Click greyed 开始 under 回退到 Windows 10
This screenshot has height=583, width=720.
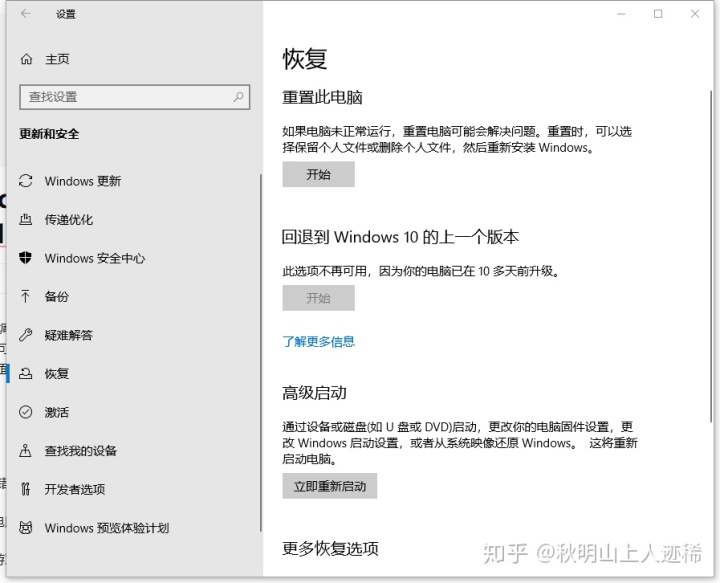[x=318, y=298]
